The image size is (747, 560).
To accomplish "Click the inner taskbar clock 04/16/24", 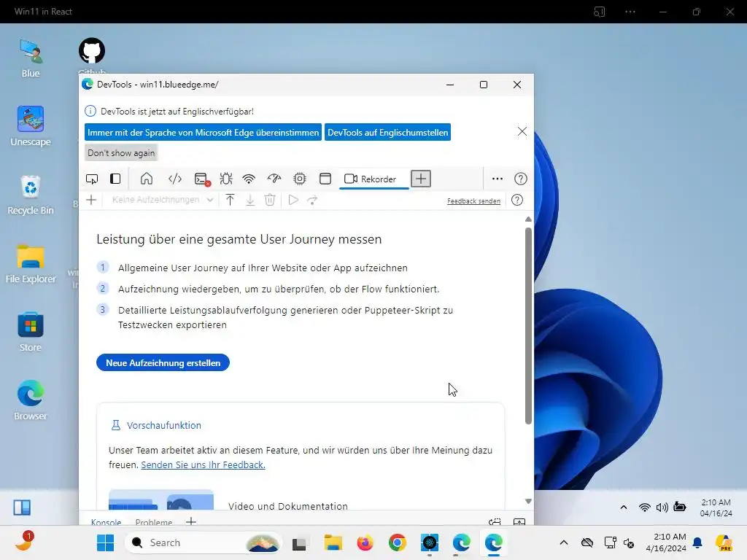I will coord(716,507).
